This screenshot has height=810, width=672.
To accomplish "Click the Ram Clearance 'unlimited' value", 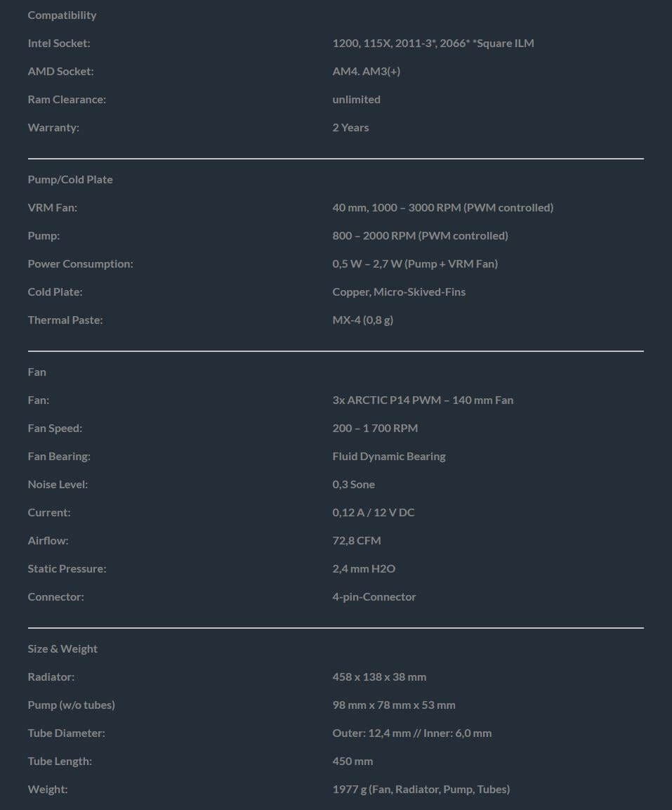I will pyautogui.click(x=356, y=99).
